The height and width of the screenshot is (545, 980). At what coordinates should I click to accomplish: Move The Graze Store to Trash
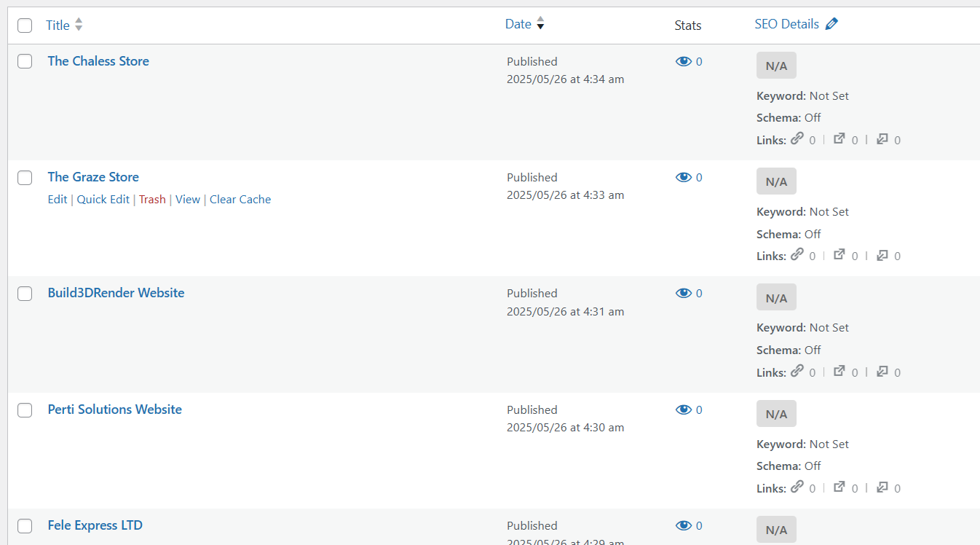point(152,199)
